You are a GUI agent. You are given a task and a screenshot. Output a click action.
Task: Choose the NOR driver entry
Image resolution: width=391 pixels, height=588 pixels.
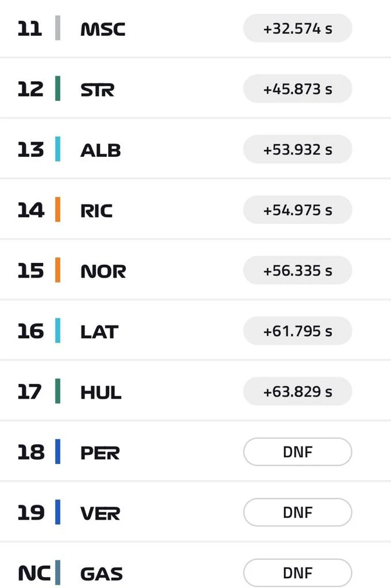(195, 270)
